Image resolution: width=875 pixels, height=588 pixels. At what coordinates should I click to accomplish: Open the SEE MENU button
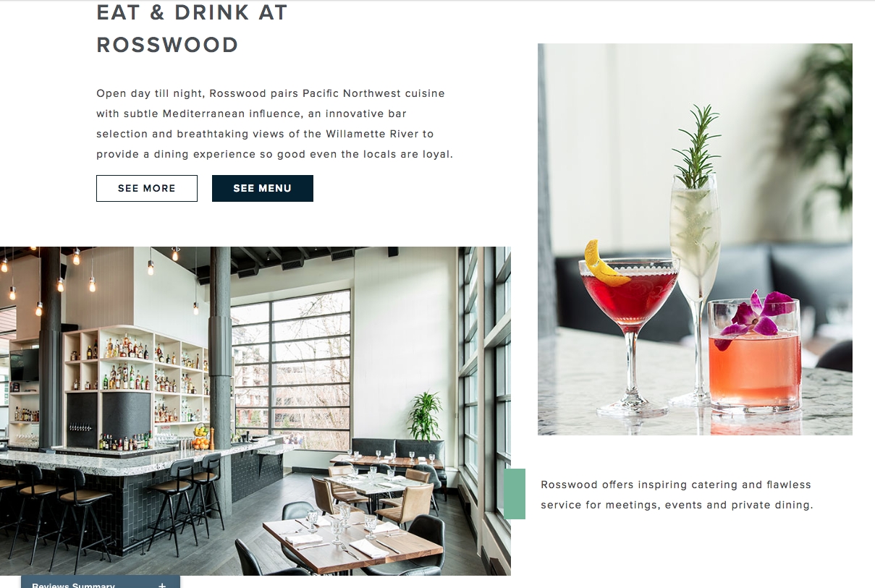(x=263, y=188)
